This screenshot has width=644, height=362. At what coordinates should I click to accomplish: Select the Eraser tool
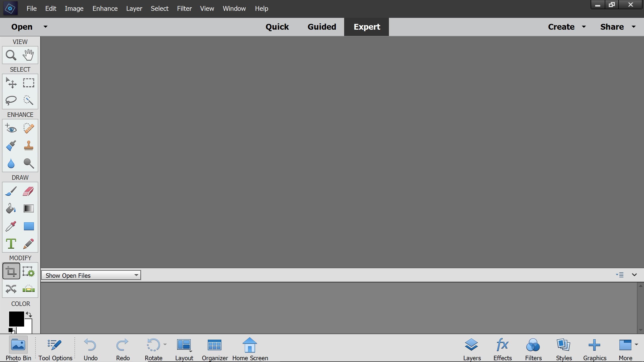click(x=28, y=191)
